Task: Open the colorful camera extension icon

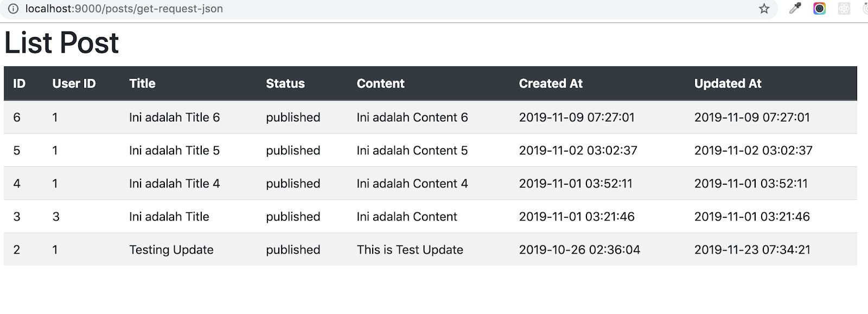Action: click(819, 9)
